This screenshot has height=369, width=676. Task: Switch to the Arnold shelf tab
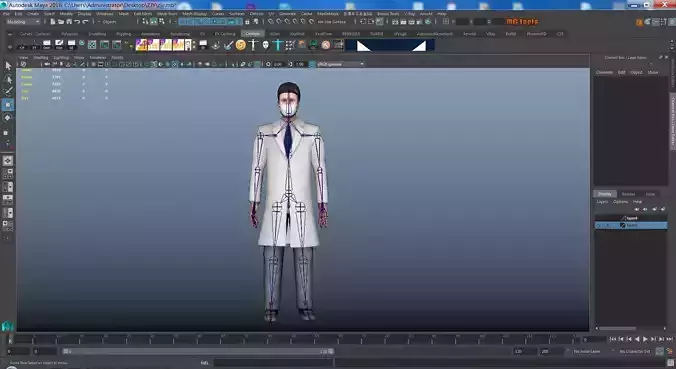(469, 34)
